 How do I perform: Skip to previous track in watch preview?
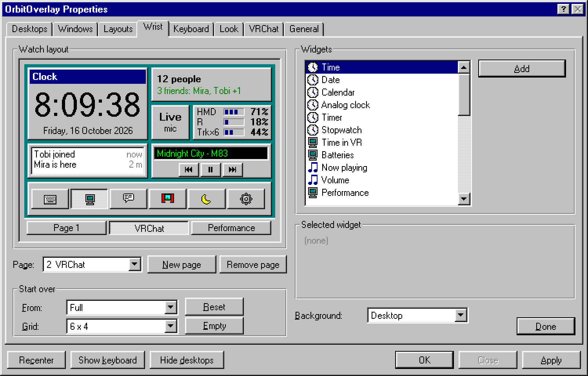[x=189, y=170]
